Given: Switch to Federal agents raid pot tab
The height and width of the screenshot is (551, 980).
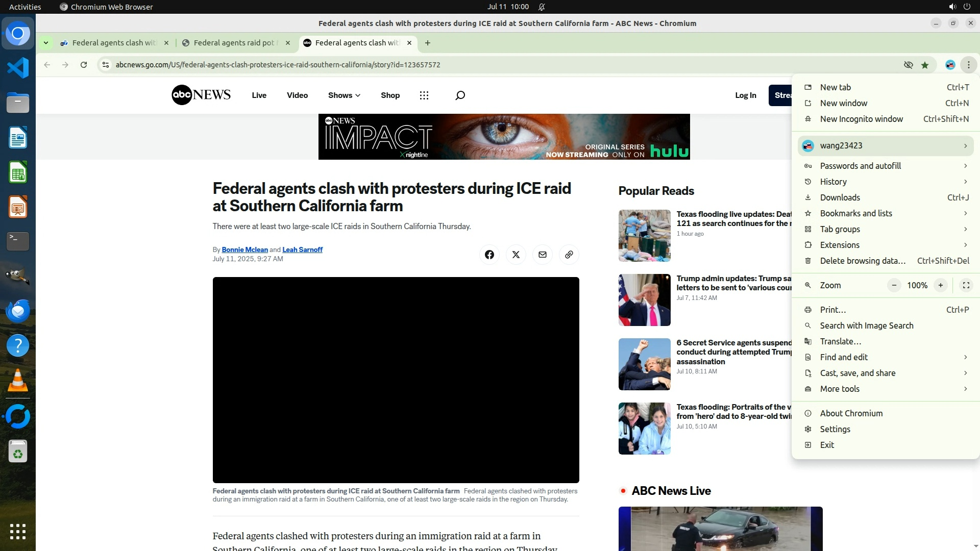Looking at the screenshot, I should tap(234, 43).
